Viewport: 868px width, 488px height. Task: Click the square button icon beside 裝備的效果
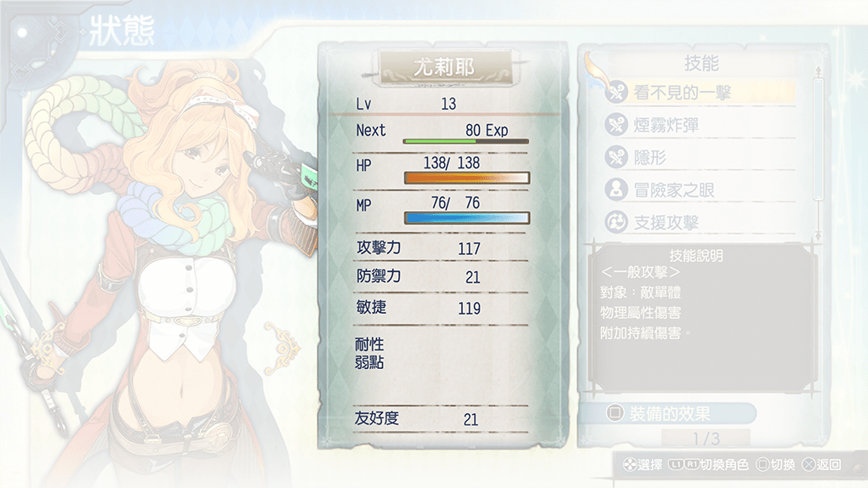[x=614, y=412]
